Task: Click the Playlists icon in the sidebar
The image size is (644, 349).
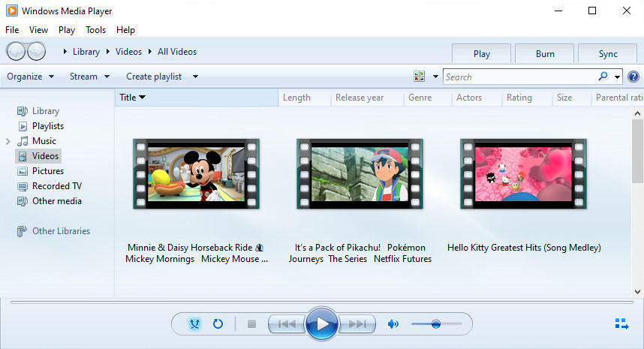Action: coord(23,126)
